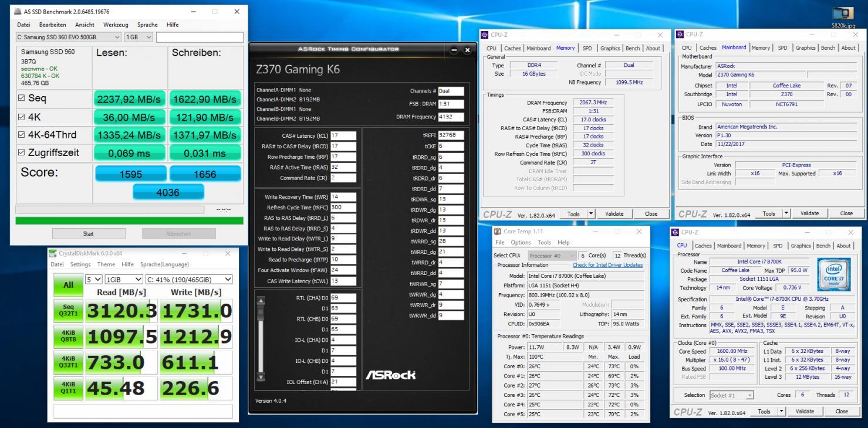The height and width of the screenshot is (428, 868).
Task: Open the test count dropdown in CrystalDiskMark
Action: (94, 280)
